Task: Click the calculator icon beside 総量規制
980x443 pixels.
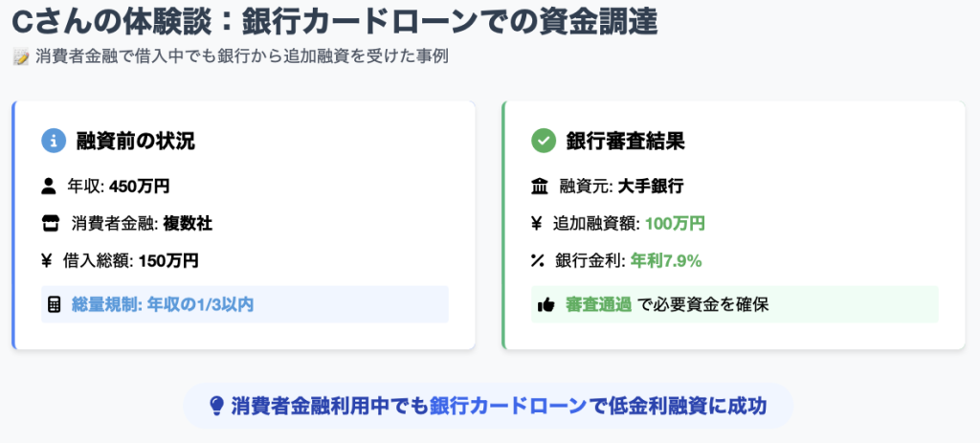Action: pyautogui.click(x=55, y=305)
